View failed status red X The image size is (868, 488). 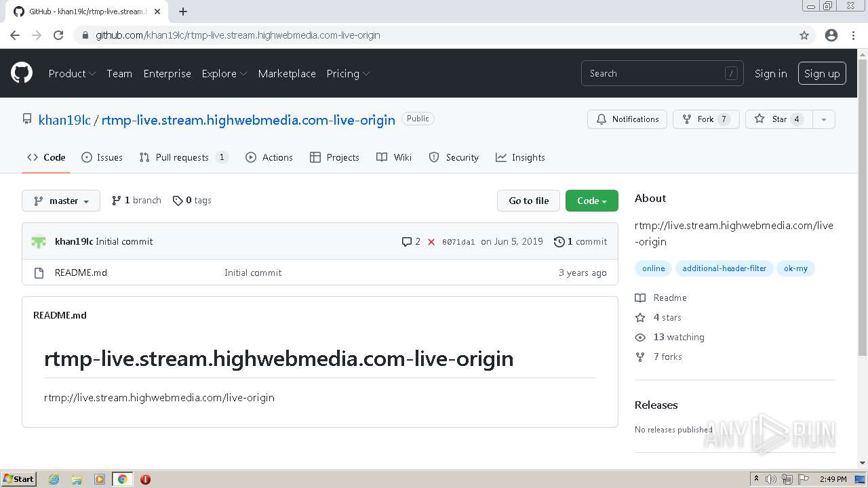click(431, 242)
